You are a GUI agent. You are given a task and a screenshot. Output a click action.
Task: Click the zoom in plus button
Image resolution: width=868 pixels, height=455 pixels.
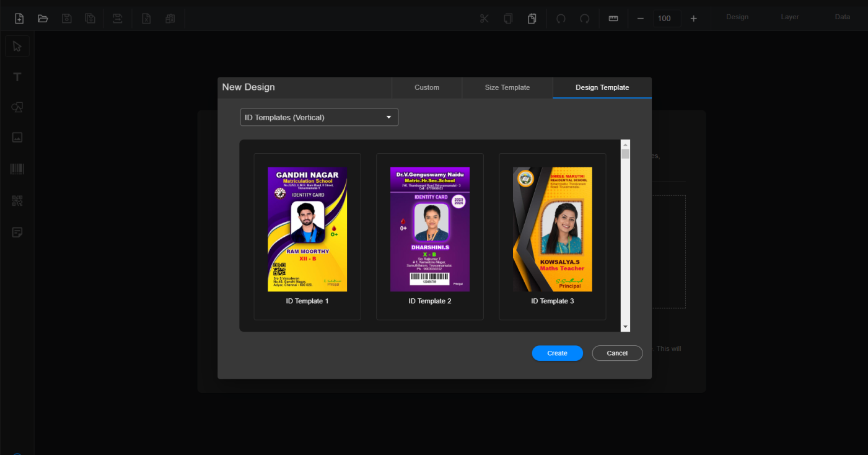pos(693,19)
